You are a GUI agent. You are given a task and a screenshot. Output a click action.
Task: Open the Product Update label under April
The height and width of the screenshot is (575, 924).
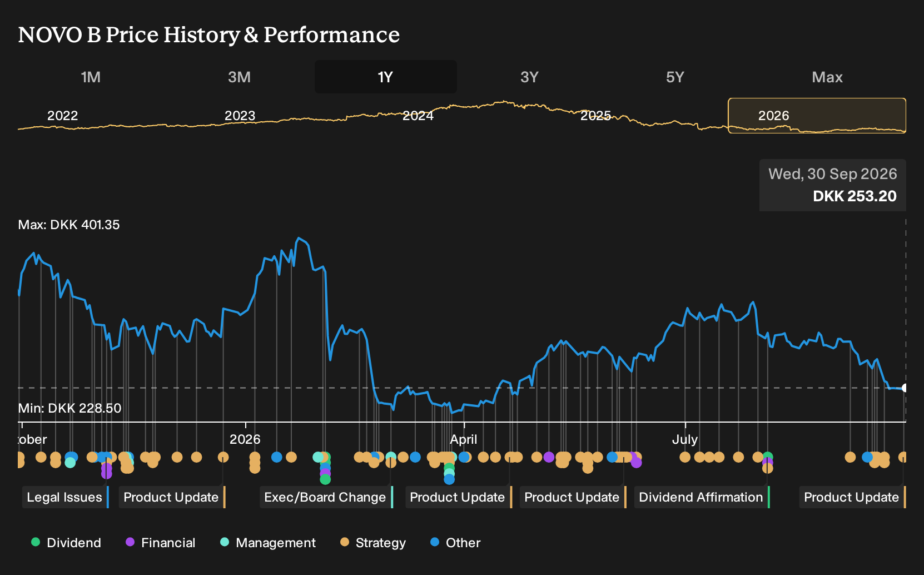click(x=459, y=497)
